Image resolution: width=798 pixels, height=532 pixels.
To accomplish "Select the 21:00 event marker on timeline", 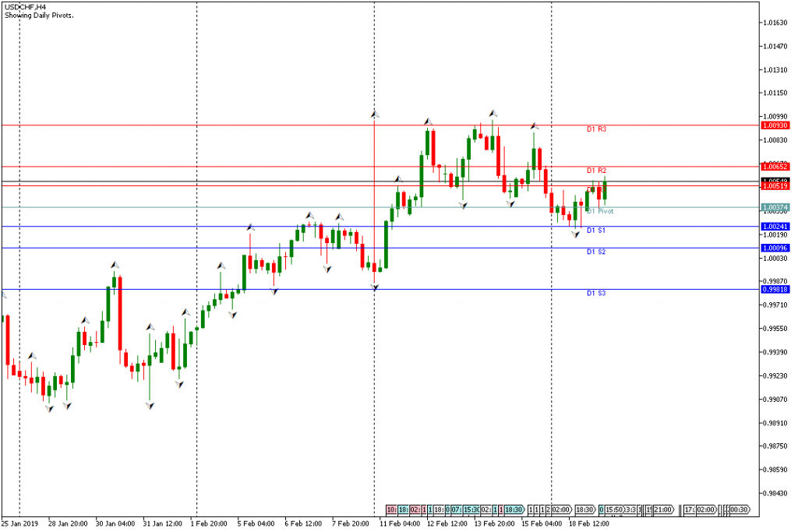I will tap(663, 509).
